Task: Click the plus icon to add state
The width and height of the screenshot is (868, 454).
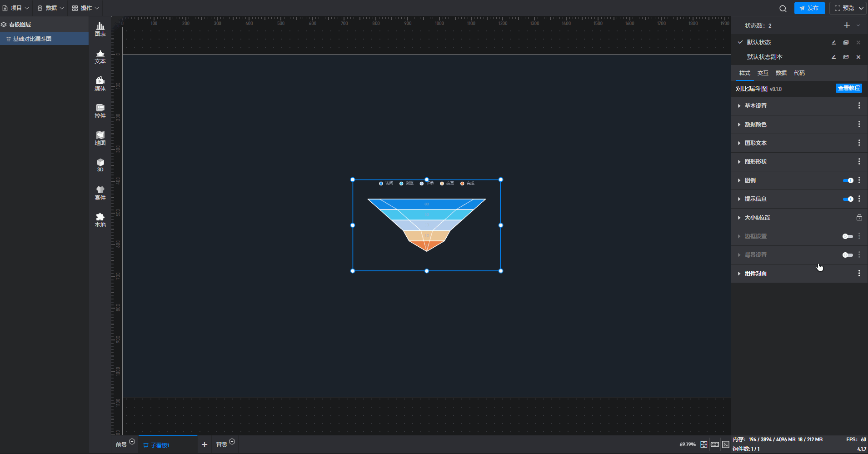Action: click(x=847, y=25)
